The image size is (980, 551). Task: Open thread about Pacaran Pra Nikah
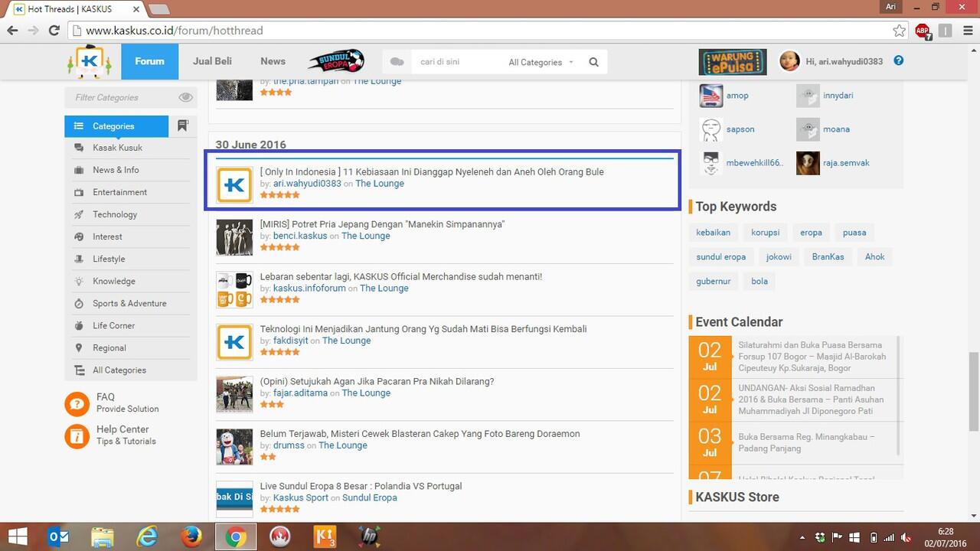[x=377, y=381]
